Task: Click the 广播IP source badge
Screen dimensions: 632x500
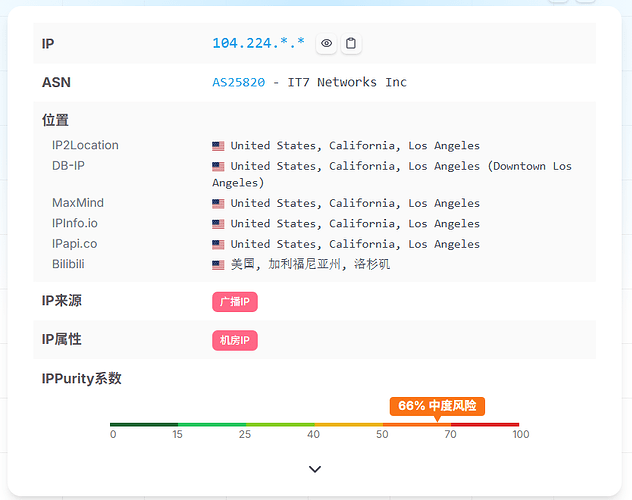Action: pos(235,301)
